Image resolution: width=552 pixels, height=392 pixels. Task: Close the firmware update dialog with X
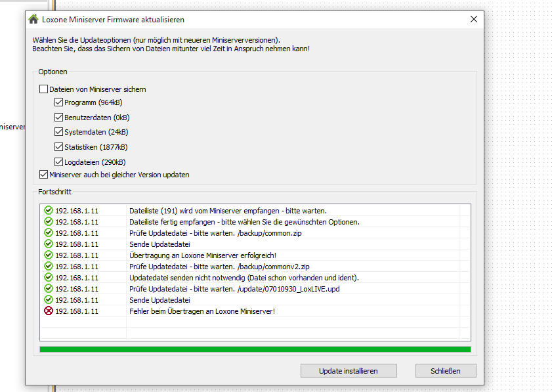coord(474,20)
